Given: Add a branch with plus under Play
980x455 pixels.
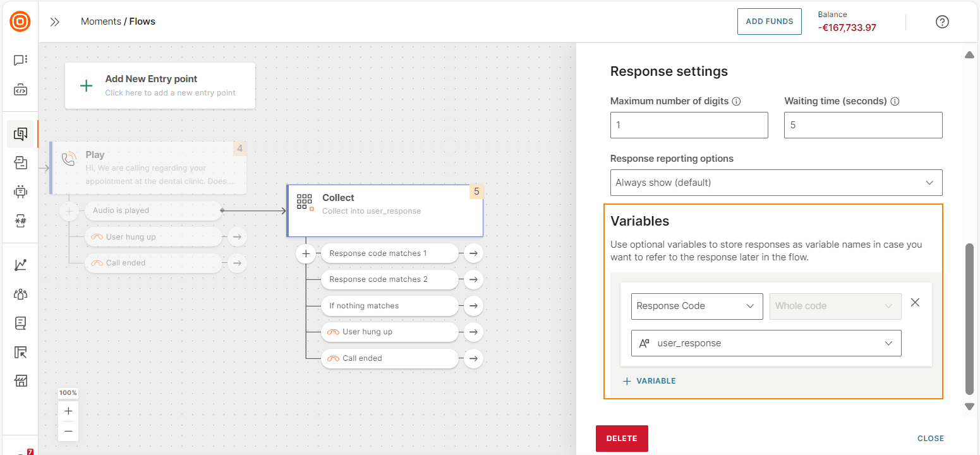Looking at the screenshot, I should [69, 211].
